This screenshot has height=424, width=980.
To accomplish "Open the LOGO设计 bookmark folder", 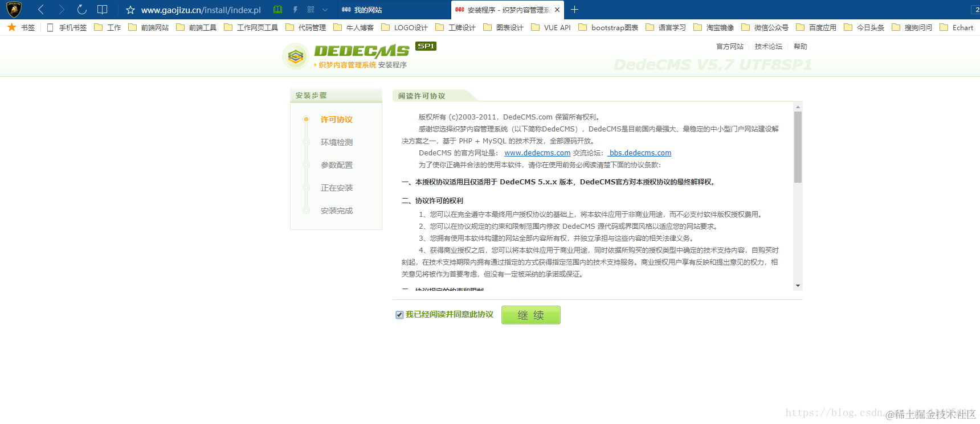I will [x=405, y=27].
